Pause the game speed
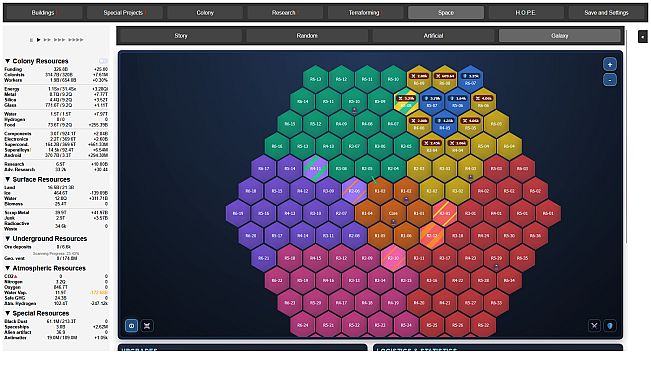Image resolution: width=651 pixels, height=366 pixels. coord(31,40)
